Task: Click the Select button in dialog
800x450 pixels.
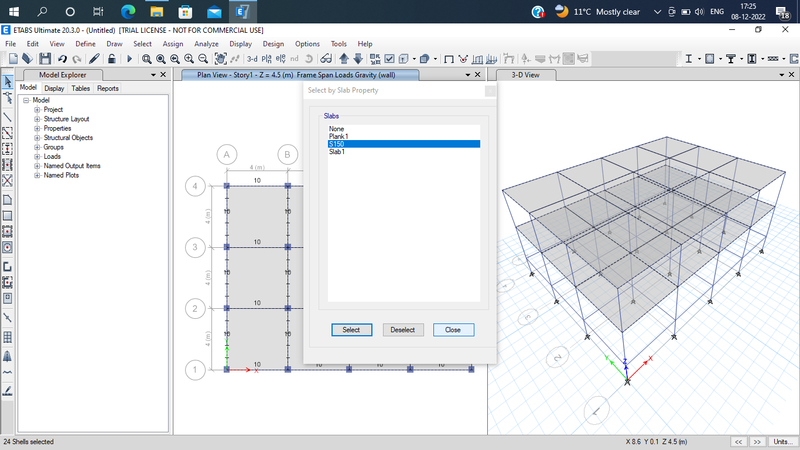Action: (352, 330)
